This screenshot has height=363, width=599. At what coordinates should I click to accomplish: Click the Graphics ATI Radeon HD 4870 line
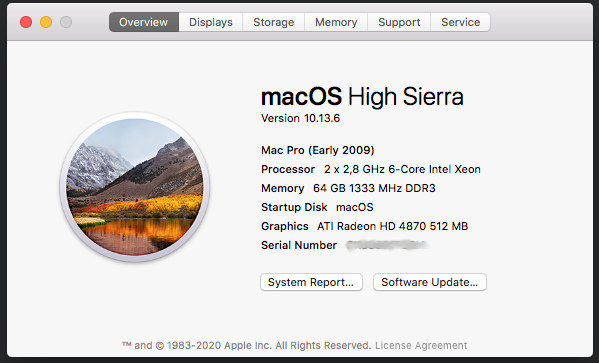[364, 226]
